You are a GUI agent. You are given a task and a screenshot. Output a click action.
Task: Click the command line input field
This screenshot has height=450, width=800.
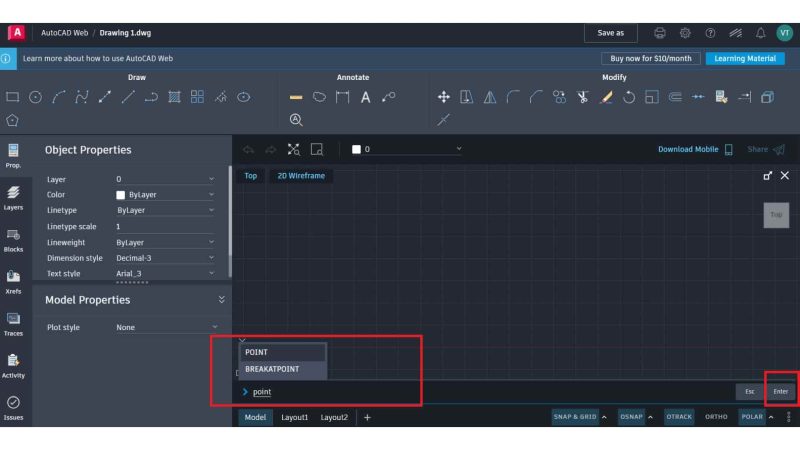(x=485, y=392)
